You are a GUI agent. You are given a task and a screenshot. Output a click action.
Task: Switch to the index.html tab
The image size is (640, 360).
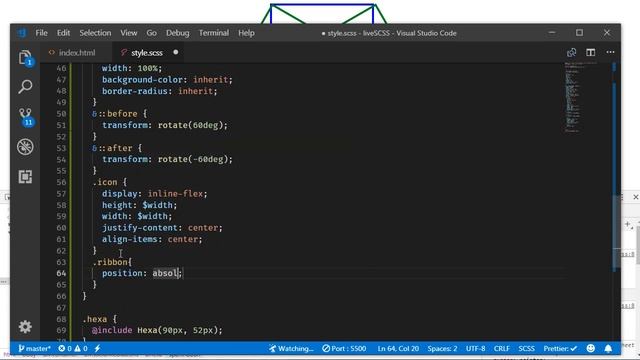76,53
